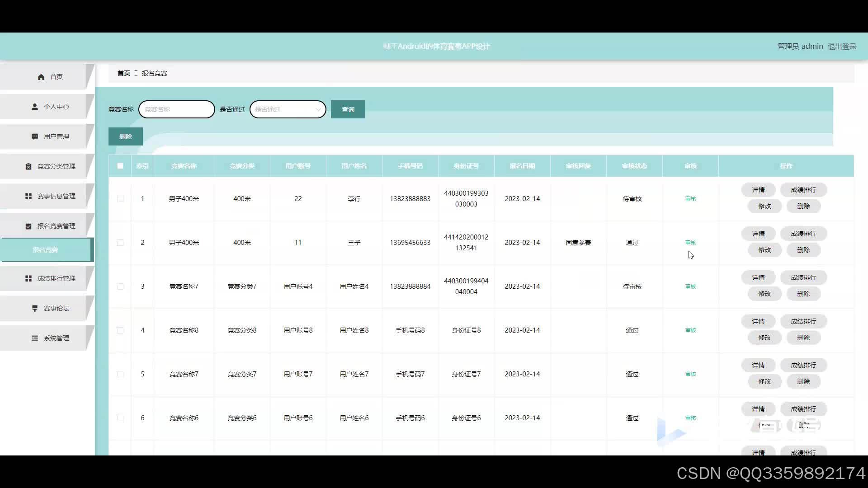Click 修改 button for row 3 用户姓名4
The width and height of the screenshot is (868, 488).
pos(764,294)
